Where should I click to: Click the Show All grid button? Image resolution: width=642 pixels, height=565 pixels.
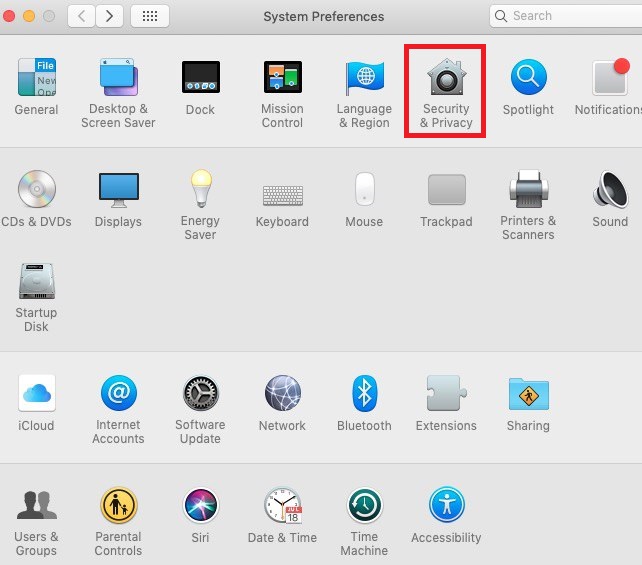150,16
